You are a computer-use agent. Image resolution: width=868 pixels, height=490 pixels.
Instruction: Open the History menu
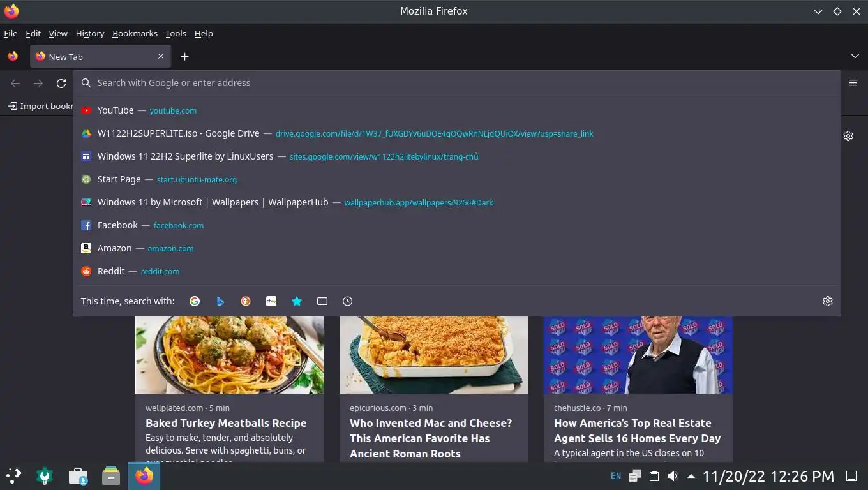[x=90, y=33]
